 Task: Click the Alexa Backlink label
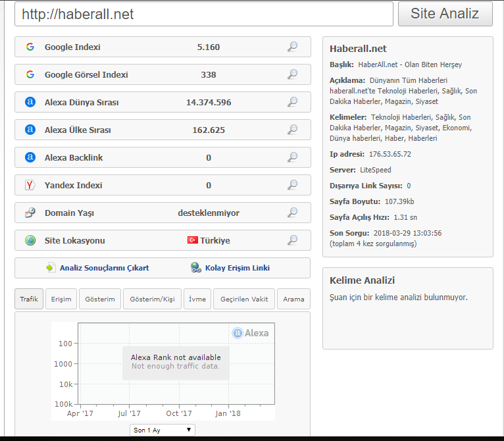point(74,157)
